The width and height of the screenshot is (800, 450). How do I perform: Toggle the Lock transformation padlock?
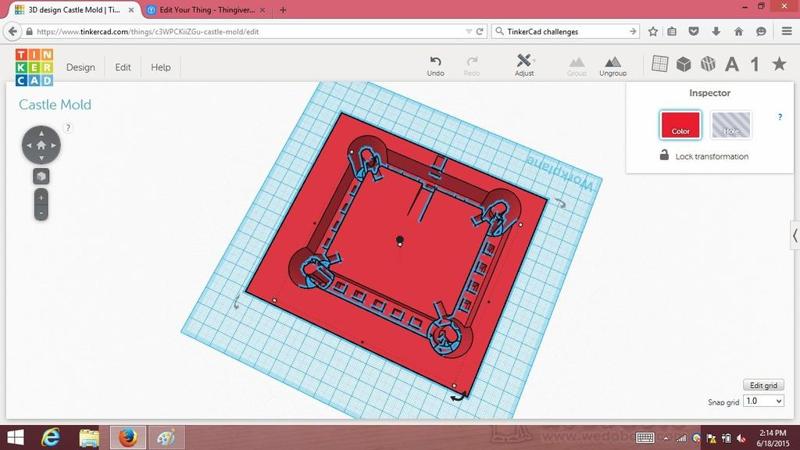[x=664, y=155]
